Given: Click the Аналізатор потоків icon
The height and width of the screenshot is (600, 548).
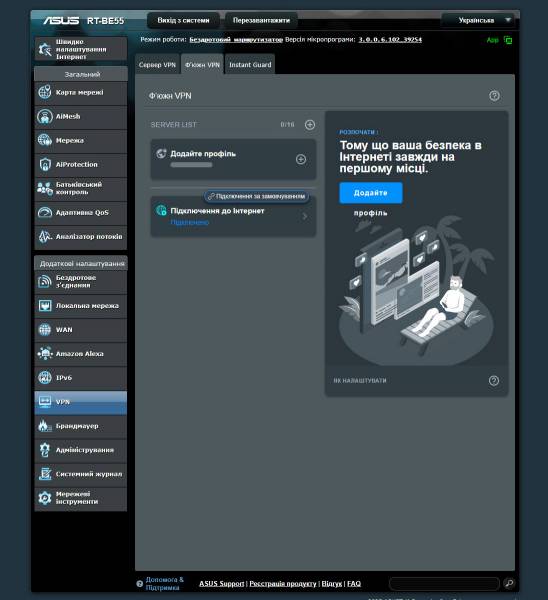Looking at the screenshot, I should [x=45, y=236].
